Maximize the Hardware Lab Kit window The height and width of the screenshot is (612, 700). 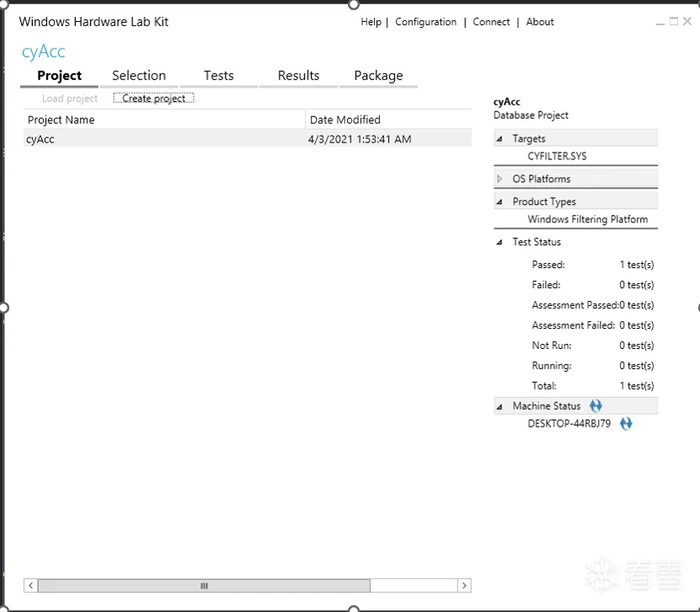674,21
